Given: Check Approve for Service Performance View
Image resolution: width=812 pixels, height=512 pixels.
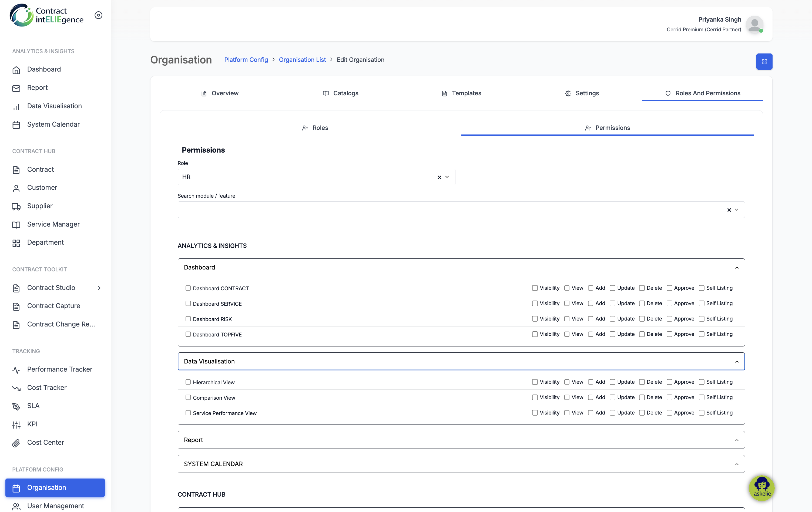Looking at the screenshot, I should (669, 413).
